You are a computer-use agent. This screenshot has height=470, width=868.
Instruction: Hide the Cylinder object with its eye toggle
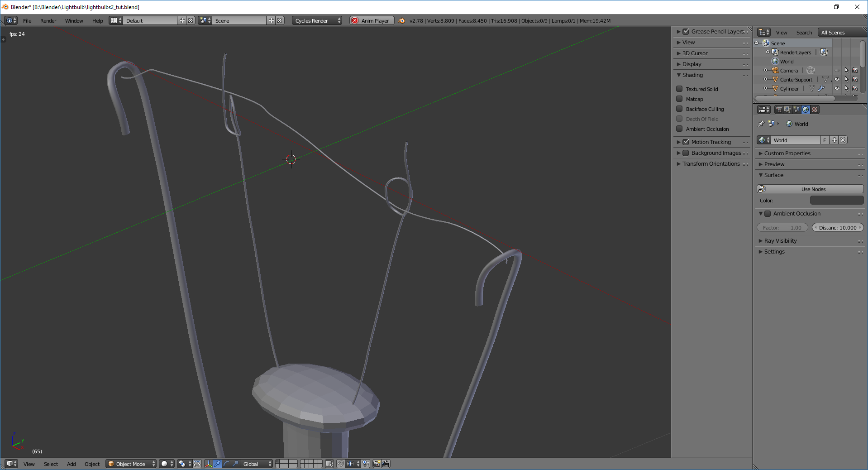click(x=837, y=89)
